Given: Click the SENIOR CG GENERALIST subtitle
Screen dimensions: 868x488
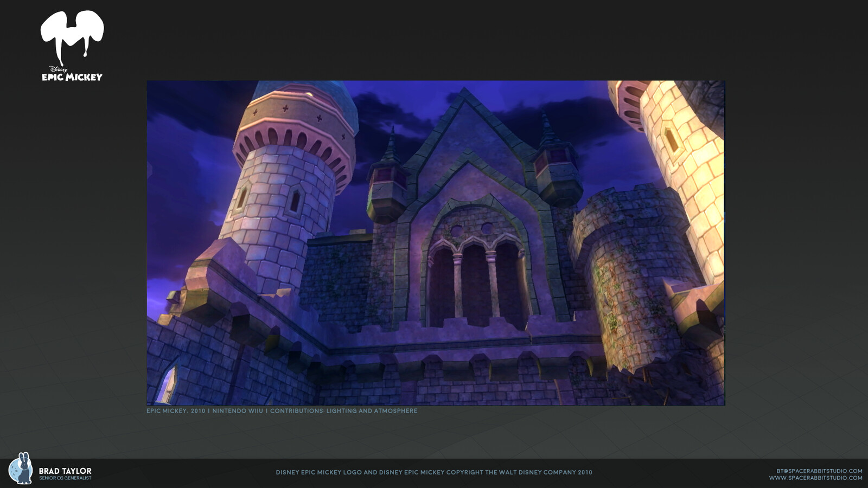Looking at the screenshot, I should point(65,478).
